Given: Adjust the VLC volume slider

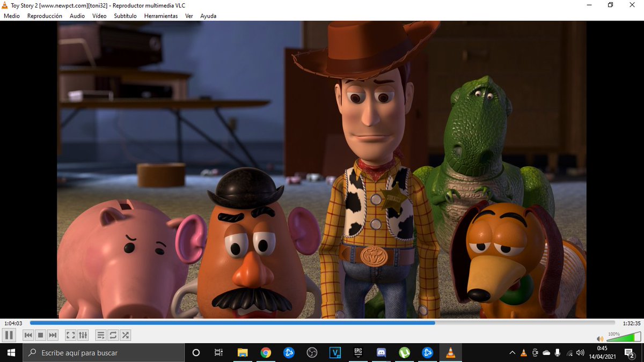Looking at the screenshot, I should coord(623,337).
